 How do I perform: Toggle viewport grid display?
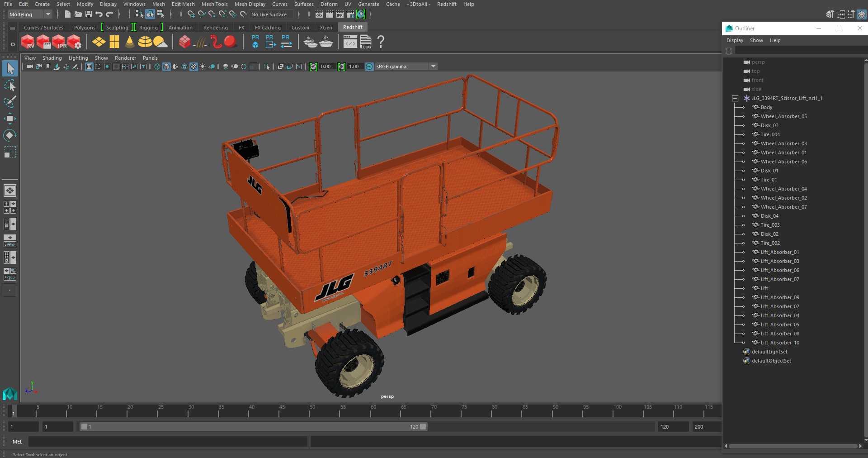coord(89,67)
